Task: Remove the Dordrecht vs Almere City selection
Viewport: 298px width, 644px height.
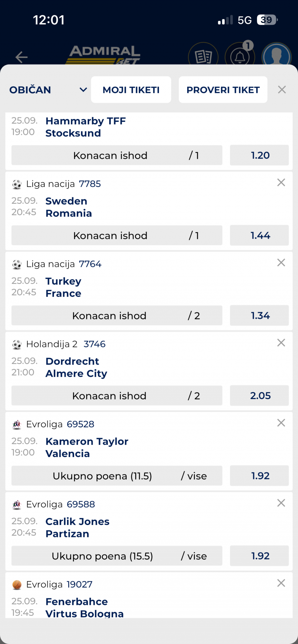Action: click(281, 343)
